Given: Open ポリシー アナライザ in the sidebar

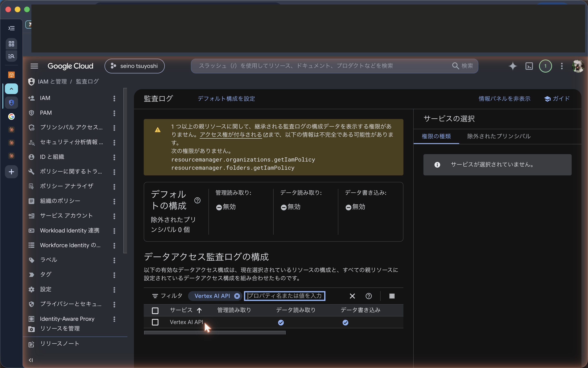Looking at the screenshot, I should click(67, 186).
